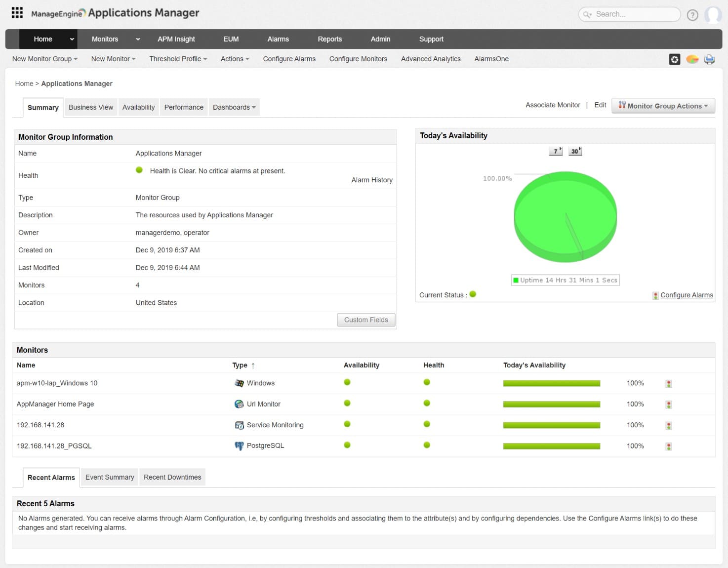Click the Windows monitor type icon
Viewport: 728px width, 568px height.
coord(239,383)
